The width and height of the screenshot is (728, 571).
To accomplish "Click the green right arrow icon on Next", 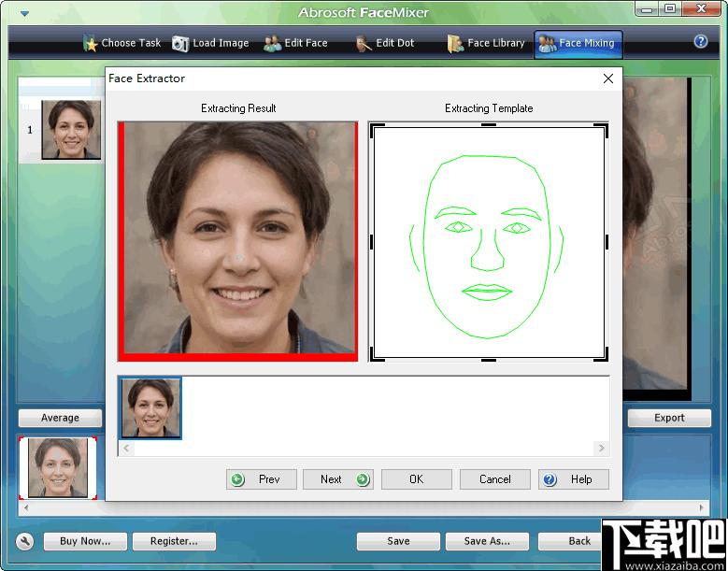I will [363, 479].
